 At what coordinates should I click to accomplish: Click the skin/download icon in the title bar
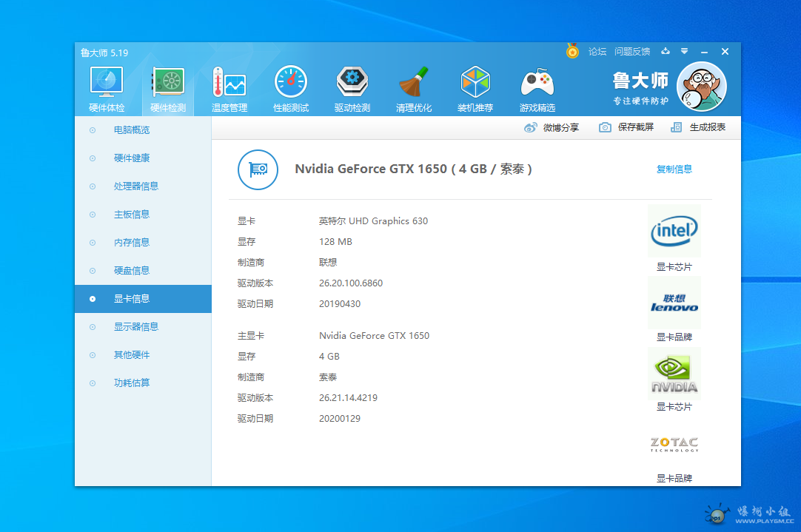(x=665, y=51)
